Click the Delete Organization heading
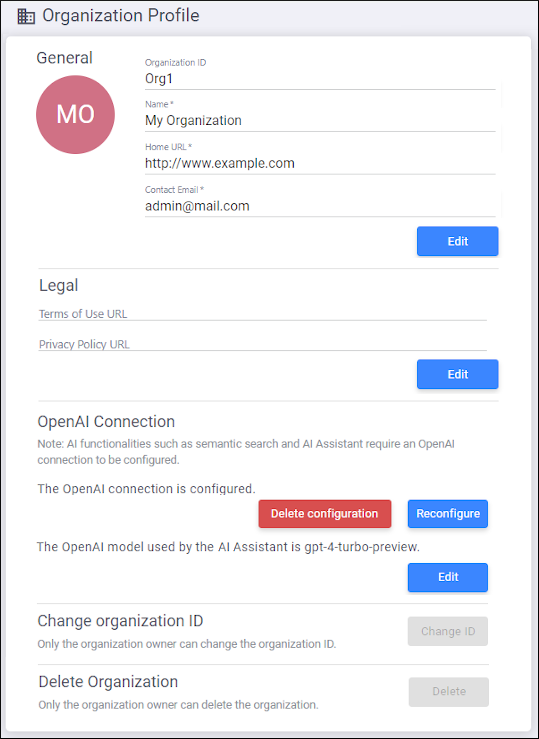 pyautogui.click(x=108, y=682)
